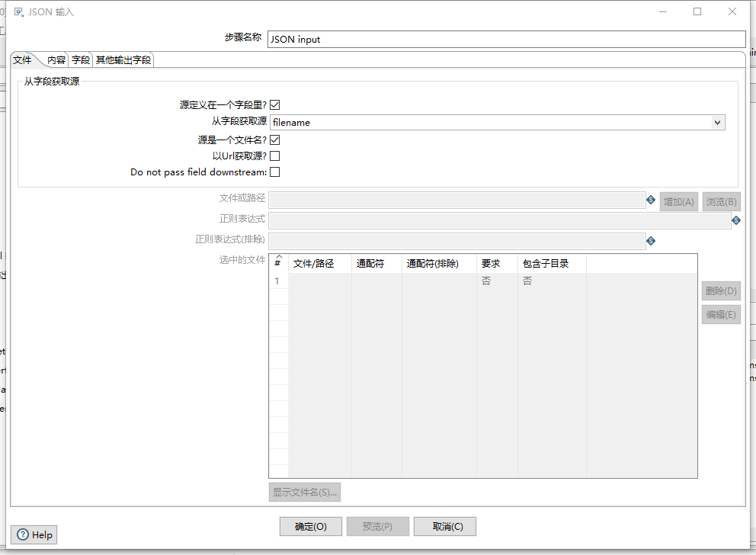756x555 pixels.
Task: Click variable icon beside 正则表达式 field
Action: (735, 220)
